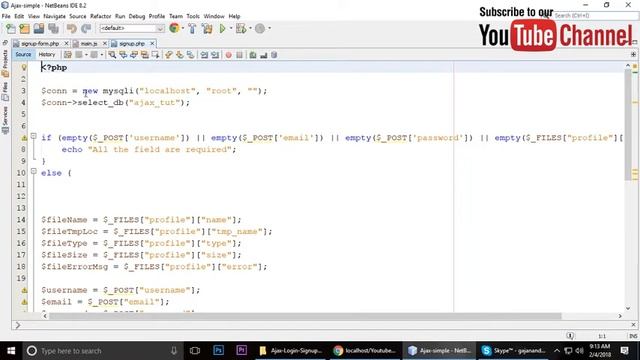Open the Debug menu

[137, 16]
